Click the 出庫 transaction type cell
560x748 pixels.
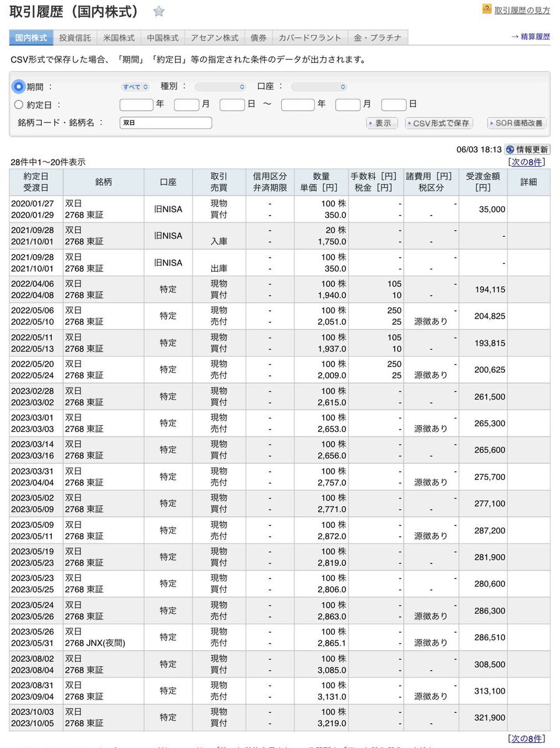pyautogui.click(x=219, y=269)
